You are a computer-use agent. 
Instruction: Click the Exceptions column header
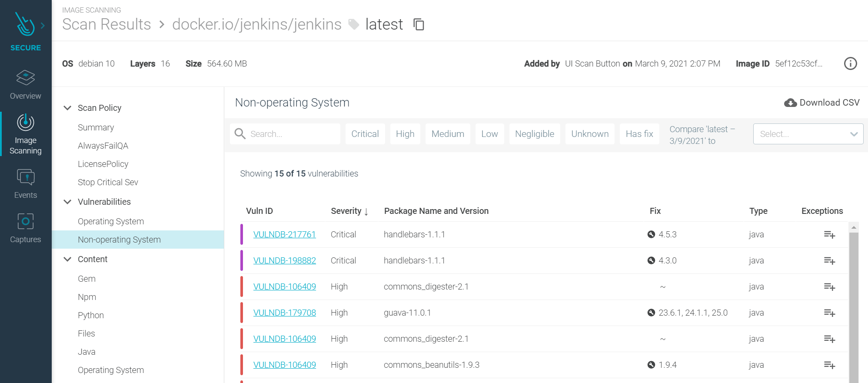click(x=822, y=211)
